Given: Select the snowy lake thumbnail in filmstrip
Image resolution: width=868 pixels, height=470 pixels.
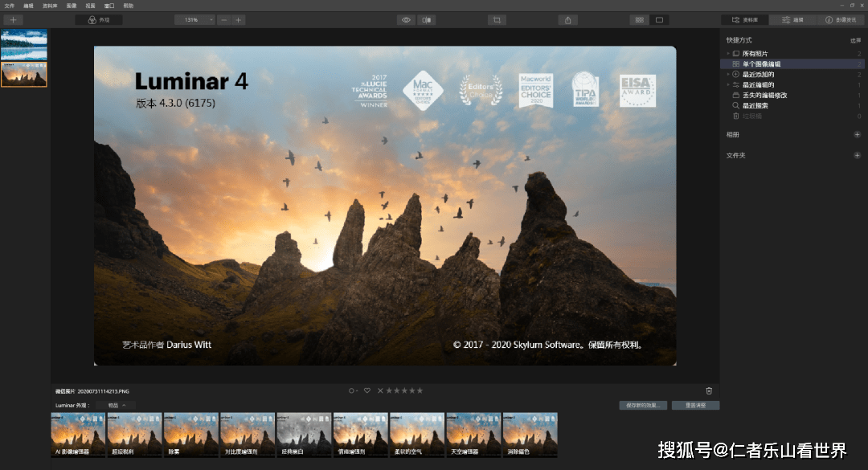Looking at the screenshot, I should tap(24, 45).
